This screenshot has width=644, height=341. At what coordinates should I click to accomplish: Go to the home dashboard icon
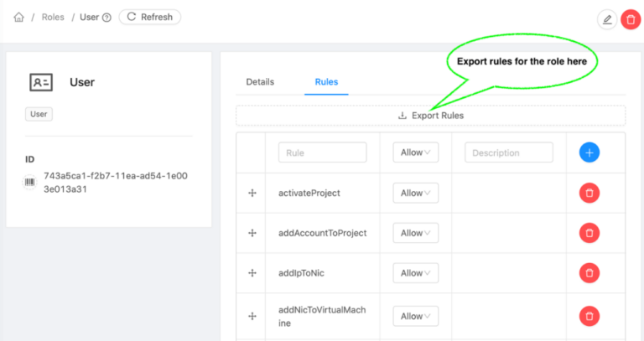(19, 18)
